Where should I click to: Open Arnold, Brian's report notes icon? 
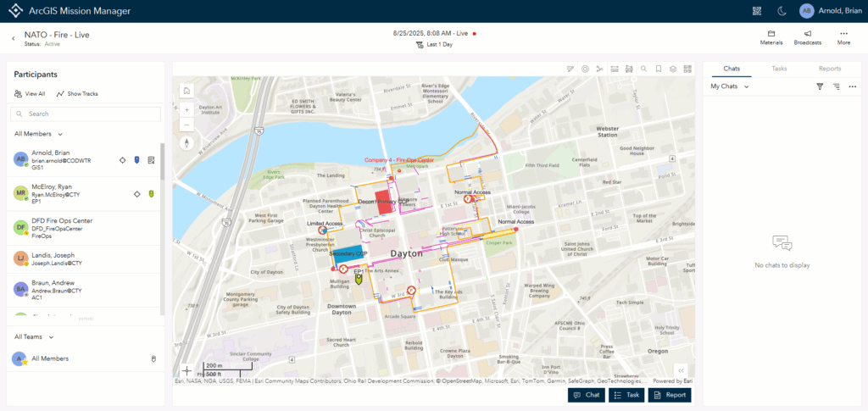[x=151, y=160]
